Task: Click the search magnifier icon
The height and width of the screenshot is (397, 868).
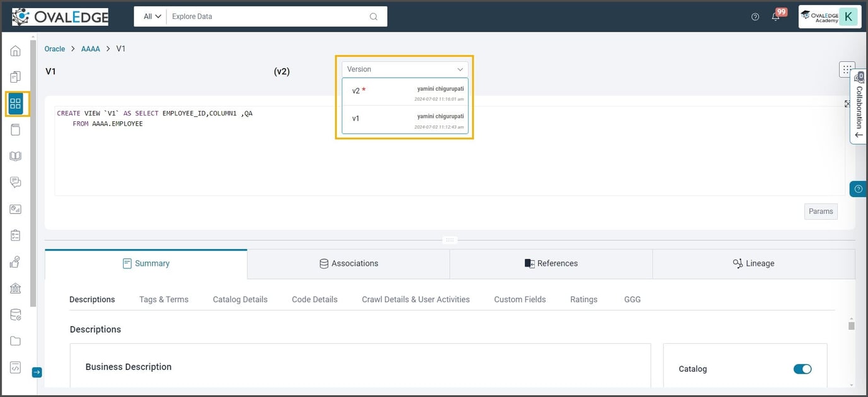Action: click(373, 16)
